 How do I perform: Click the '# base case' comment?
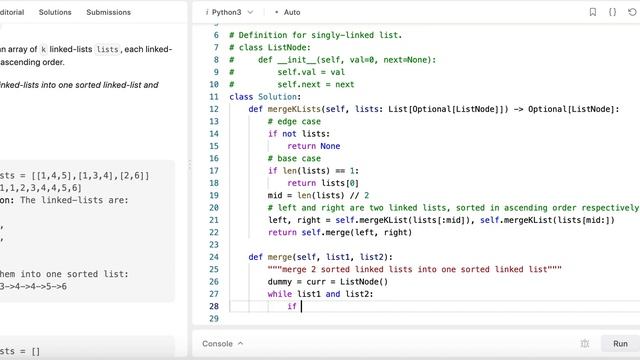tap(294, 158)
